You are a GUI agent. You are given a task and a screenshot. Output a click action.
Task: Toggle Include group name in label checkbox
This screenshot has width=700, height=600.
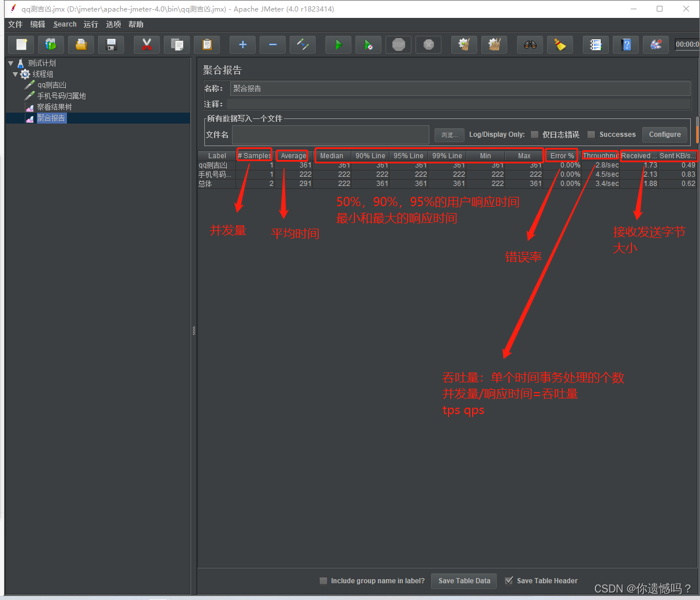[323, 581]
